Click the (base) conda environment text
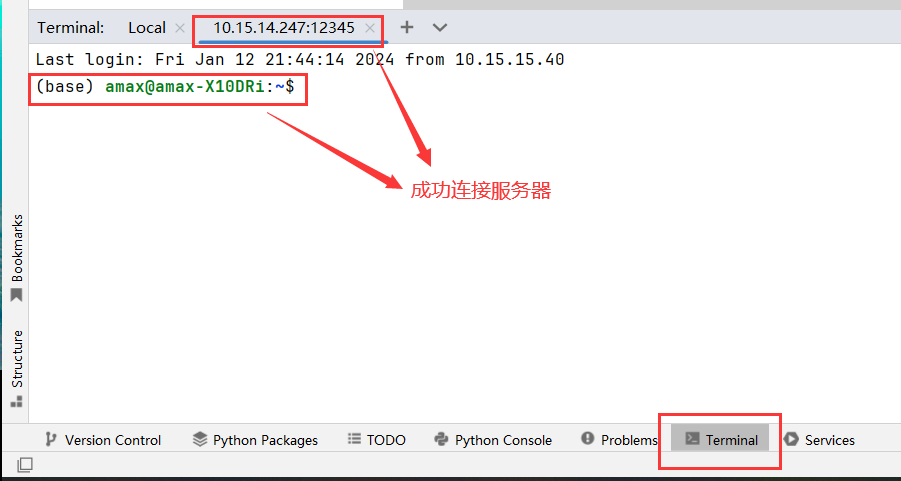 [x=65, y=87]
